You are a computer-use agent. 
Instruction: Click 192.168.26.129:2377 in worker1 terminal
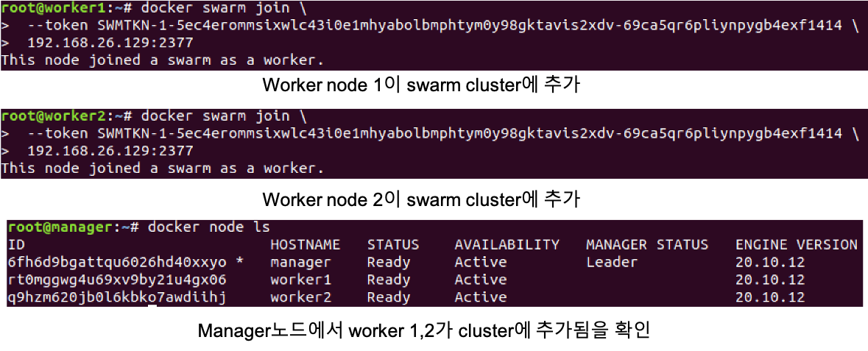pyautogui.click(x=110, y=43)
